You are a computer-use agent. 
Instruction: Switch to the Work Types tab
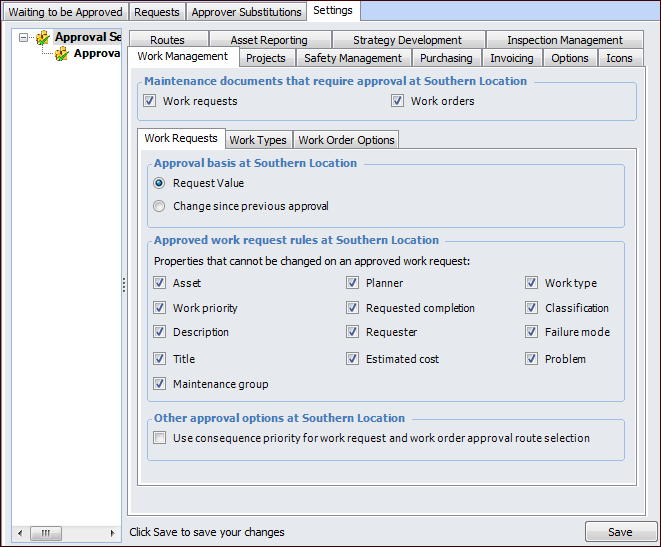(x=258, y=140)
